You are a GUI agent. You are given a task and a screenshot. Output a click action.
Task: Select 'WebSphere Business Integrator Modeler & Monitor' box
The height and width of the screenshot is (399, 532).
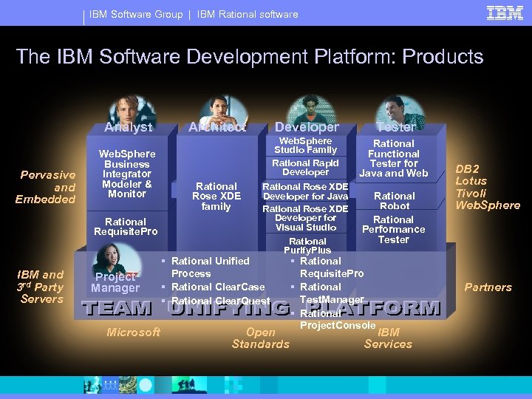127,174
